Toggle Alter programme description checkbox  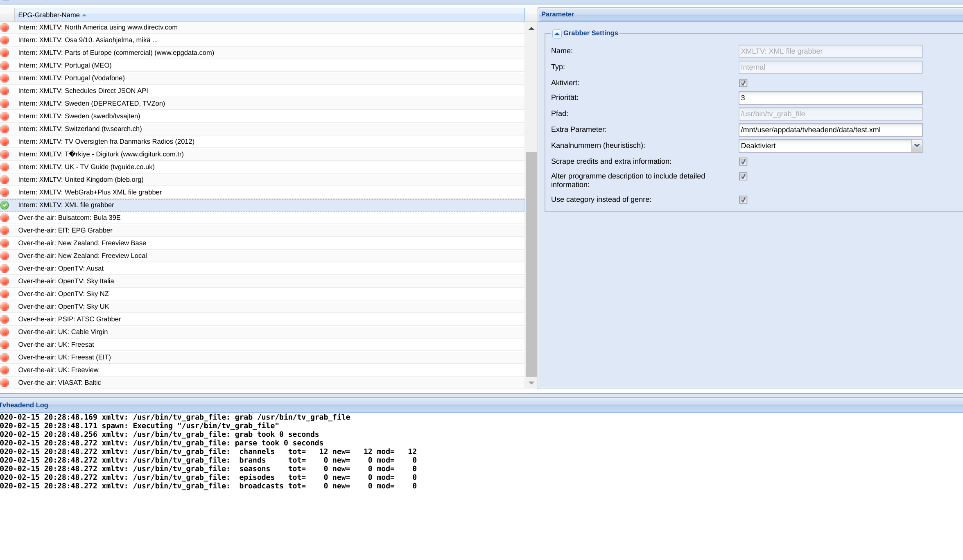coord(743,176)
